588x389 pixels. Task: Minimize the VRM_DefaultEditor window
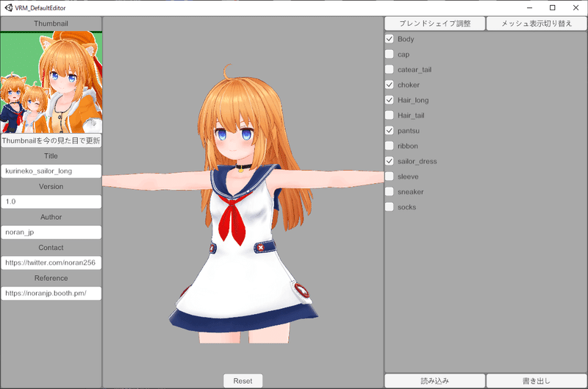(x=530, y=7)
